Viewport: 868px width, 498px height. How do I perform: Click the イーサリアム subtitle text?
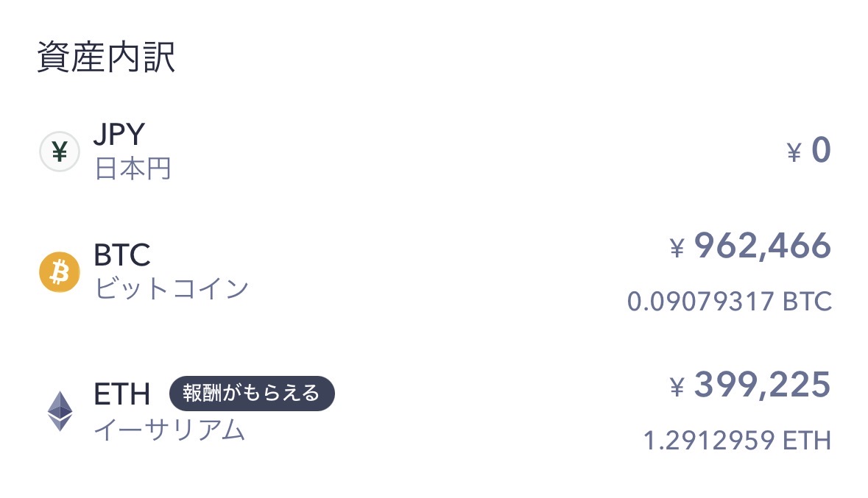pos(169,429)
